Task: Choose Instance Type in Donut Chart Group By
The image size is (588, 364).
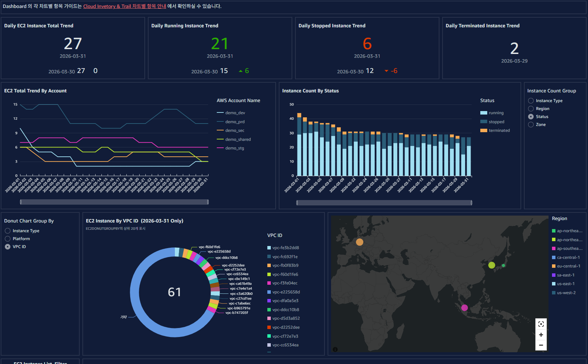Action: [8, 231]
